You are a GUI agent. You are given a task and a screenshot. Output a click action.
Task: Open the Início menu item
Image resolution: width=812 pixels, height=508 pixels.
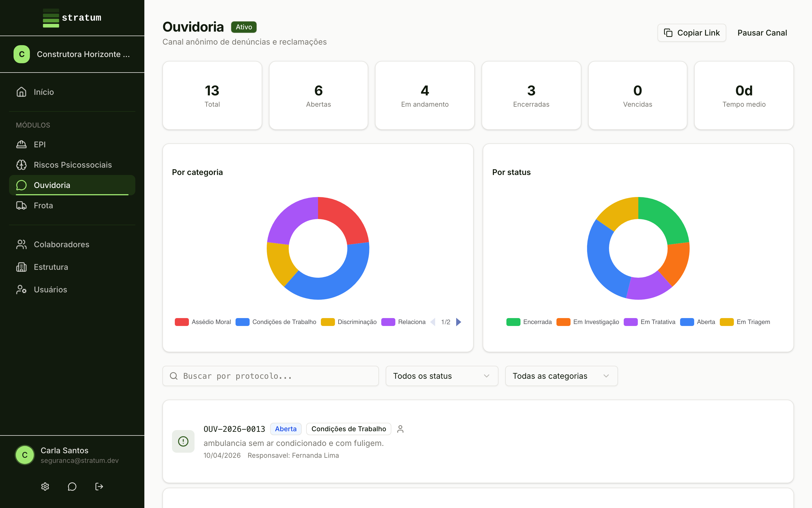coord(72,92)
